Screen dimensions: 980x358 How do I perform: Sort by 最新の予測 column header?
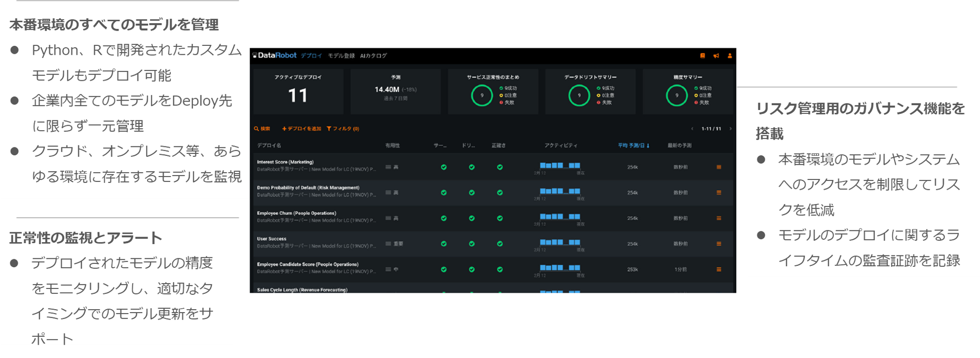[679, 145]
